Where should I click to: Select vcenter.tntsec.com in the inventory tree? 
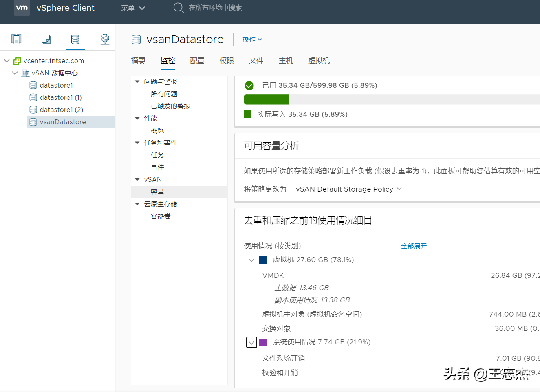pyautogui.click(x=54, y=61)
